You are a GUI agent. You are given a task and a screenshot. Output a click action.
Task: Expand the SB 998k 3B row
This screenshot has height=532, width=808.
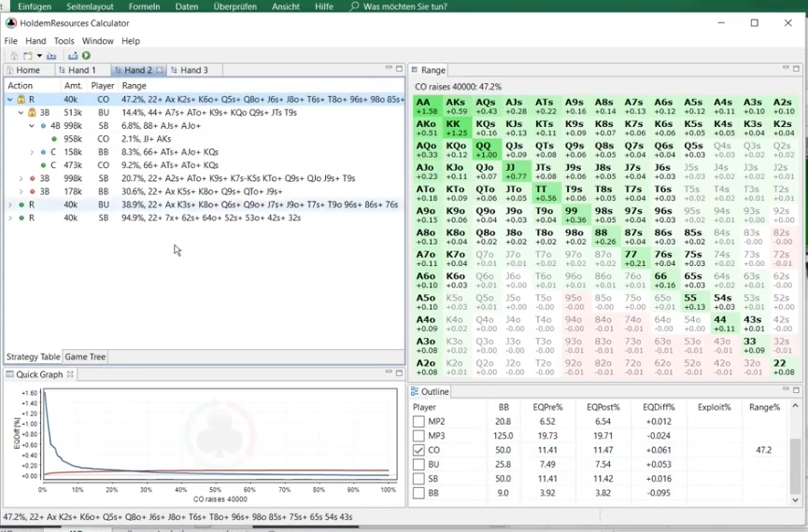[x=21, y=178]
